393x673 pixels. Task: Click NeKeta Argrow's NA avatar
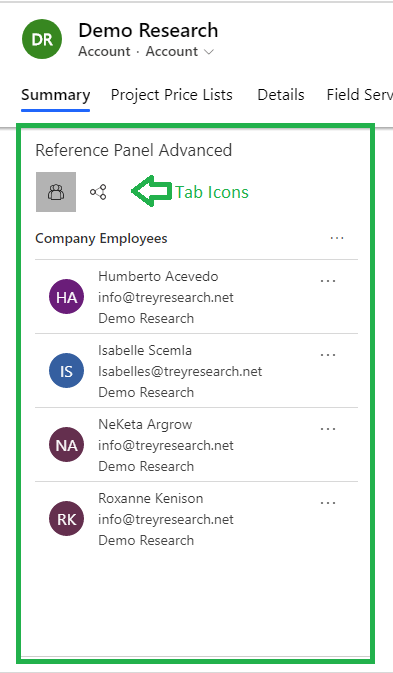[x=67, y=445]
